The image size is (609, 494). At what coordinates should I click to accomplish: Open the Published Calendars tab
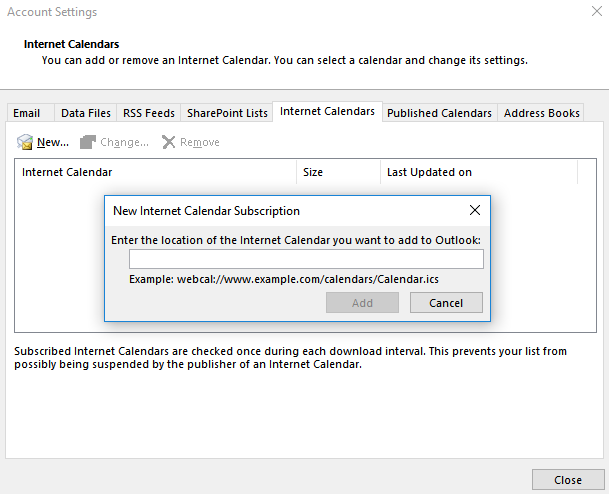coord(439,113)
